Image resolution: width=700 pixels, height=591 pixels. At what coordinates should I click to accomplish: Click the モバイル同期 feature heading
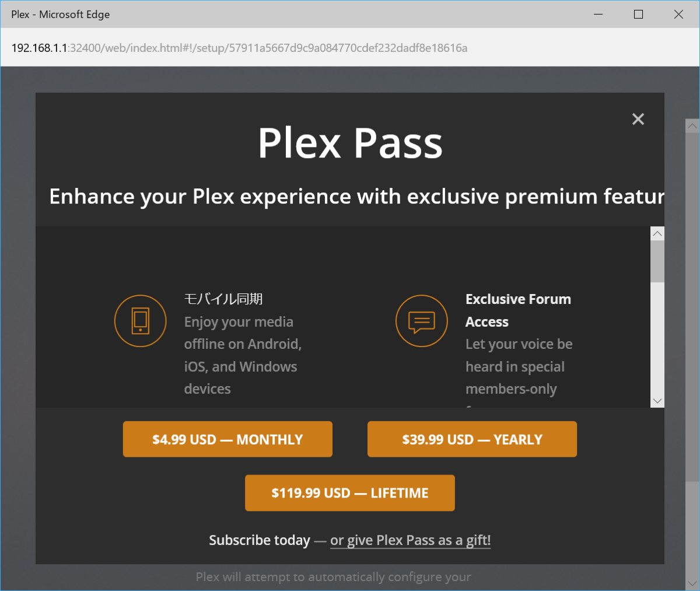tap(223, 299)
